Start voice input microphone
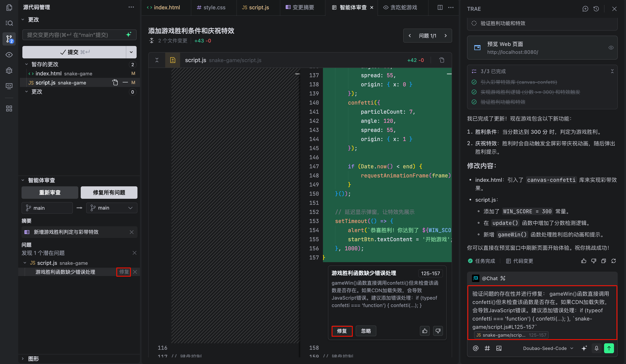Viewport: 626px width, 364px height. click(596, 348)
